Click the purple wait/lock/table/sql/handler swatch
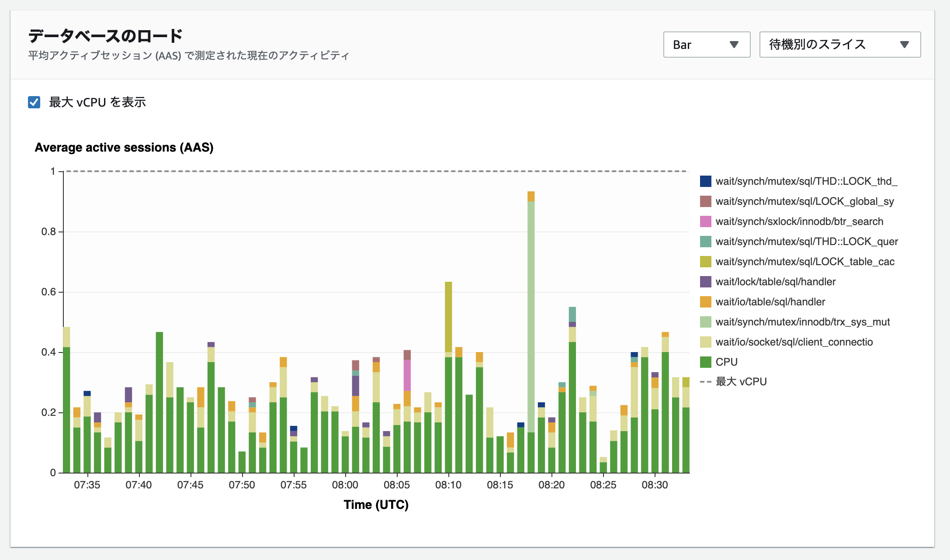 coord(705,282)
